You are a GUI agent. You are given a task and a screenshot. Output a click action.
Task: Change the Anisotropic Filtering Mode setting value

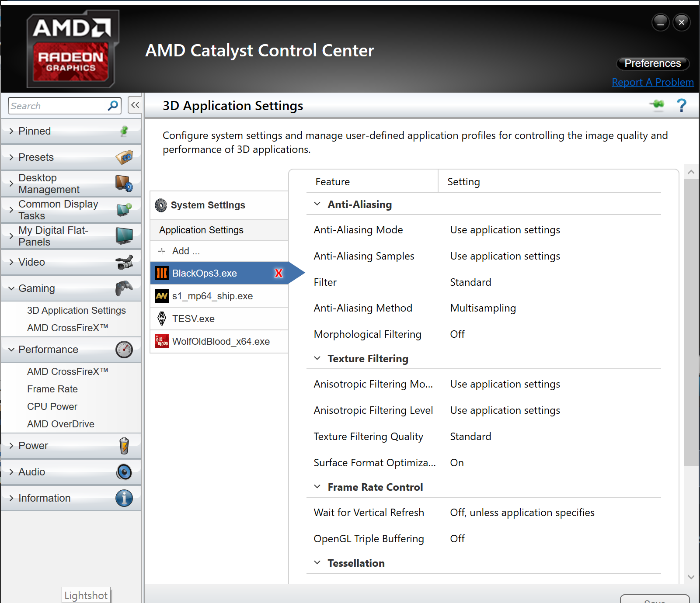pyautogui.click(x=505, y=384)
